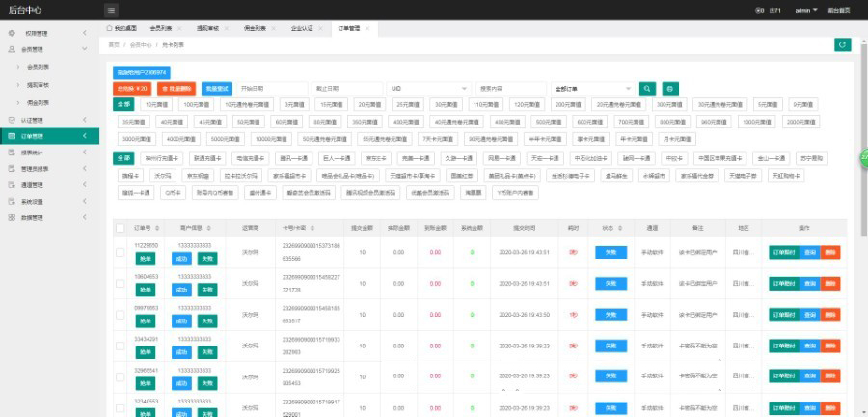868x417 pixels.
Task: Click the gear icon beside 权限管理
Action: tap(12, 34)
